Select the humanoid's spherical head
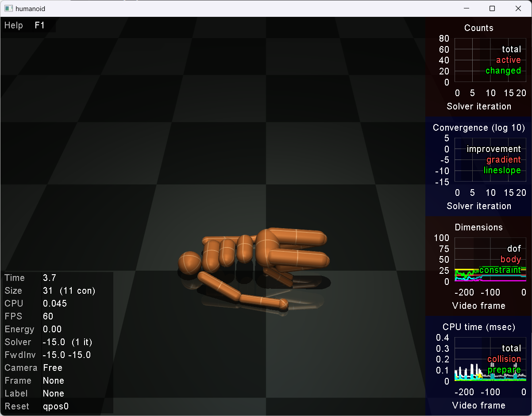This screenshot has height=416, width=532. (190, 263)
